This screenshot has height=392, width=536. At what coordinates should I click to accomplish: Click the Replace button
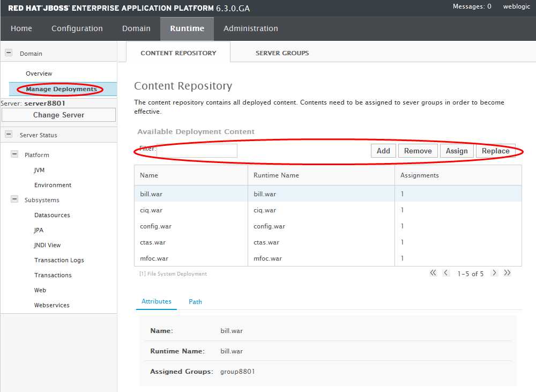pos(495,151)
